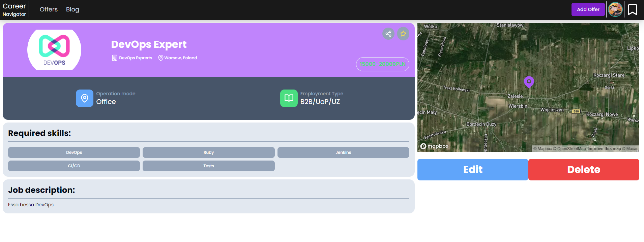
Task: Click the Add Offer button
Action: coord(588,9)
